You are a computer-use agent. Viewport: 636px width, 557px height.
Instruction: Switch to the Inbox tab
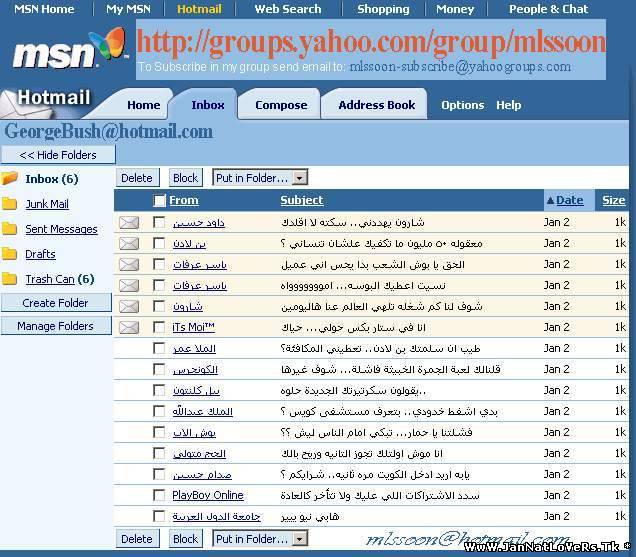[x=208, y=105]
